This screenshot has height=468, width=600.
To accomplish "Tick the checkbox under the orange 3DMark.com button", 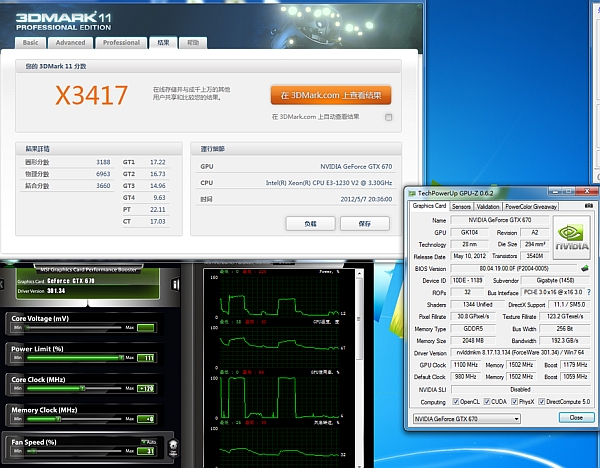I will point(388,117).
